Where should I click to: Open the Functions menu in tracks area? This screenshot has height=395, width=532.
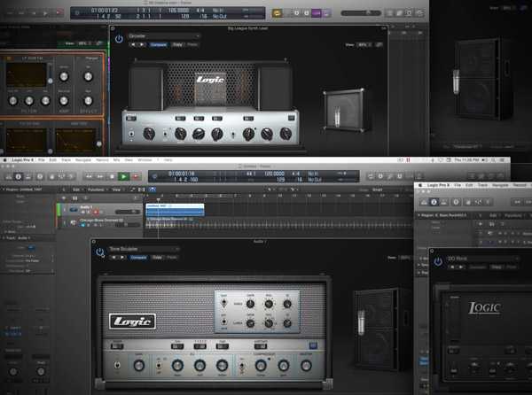point(97,190)
